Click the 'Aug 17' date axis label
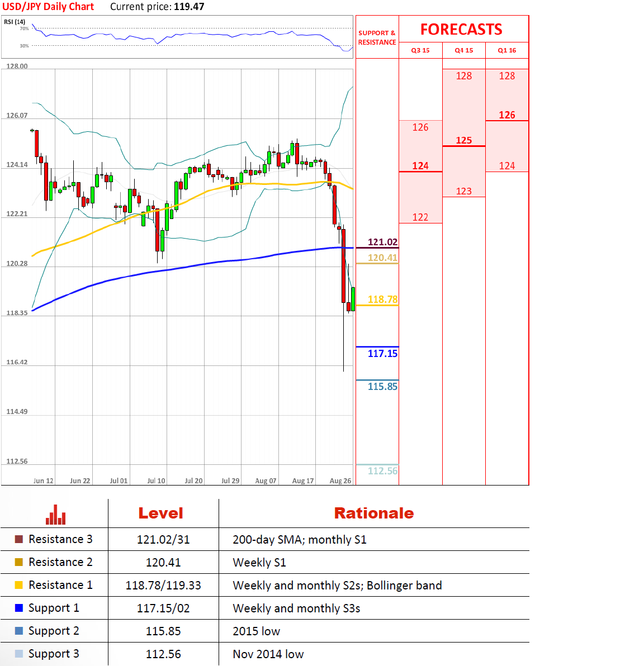 [x=303, y=481]
